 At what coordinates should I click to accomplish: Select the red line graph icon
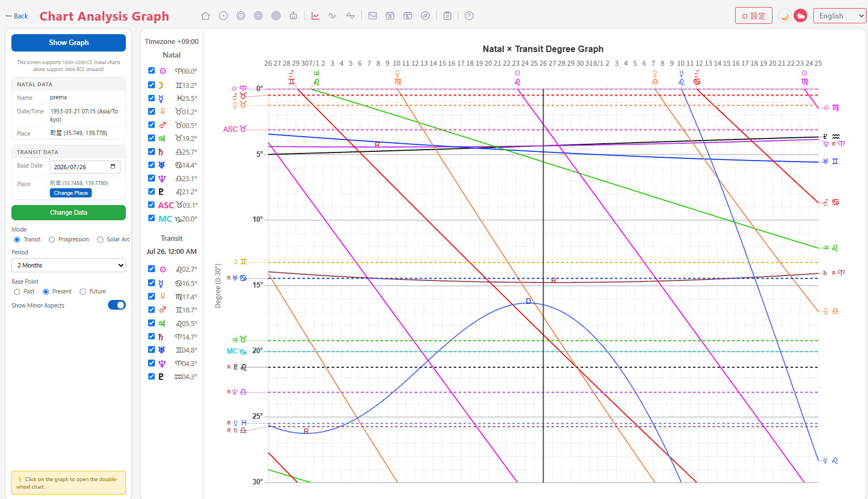(x=315, y=16)
